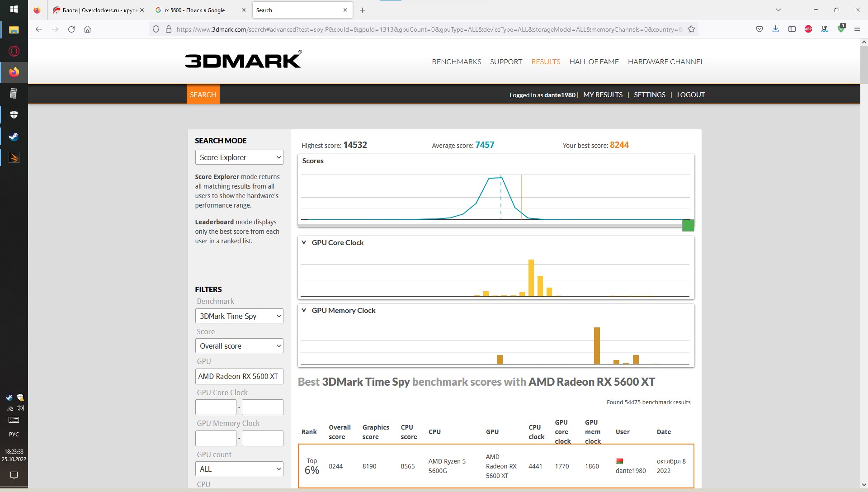Image resolution: width=868 pixels, height=492 pixels.
Task: Collapse the GPU Memory Clock chart
Action: tap(304, 310)
